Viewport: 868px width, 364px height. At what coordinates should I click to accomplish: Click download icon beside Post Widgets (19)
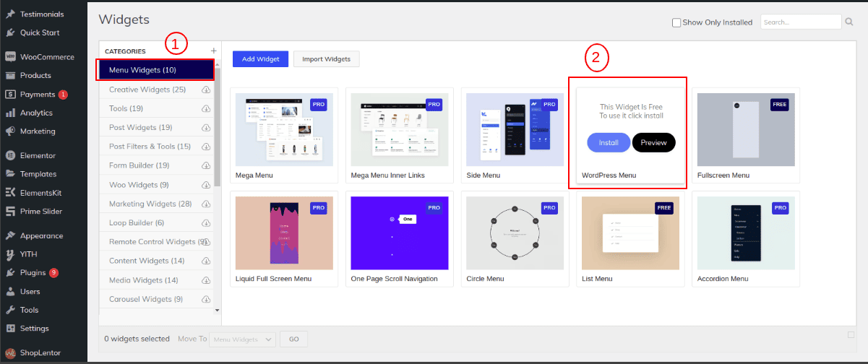click(x=206, y=128)
